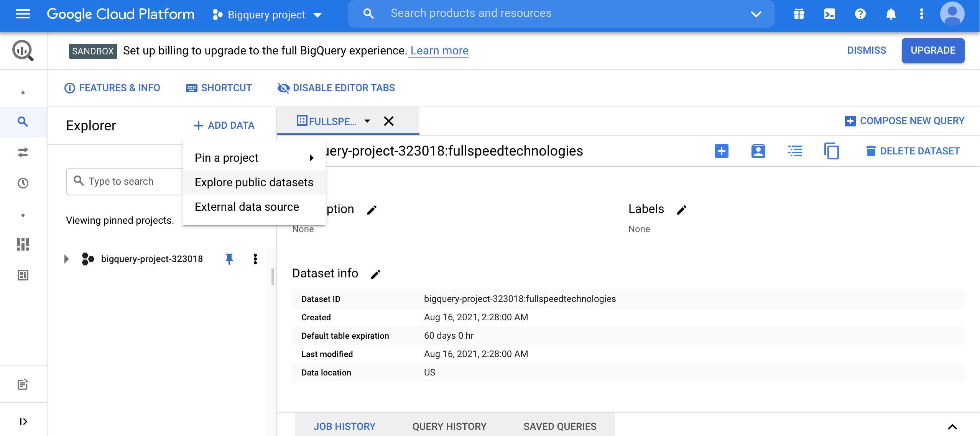Expand the top search bar chevron
The height and width of the screenshot is (436, 980).
[x=756, y=15]
